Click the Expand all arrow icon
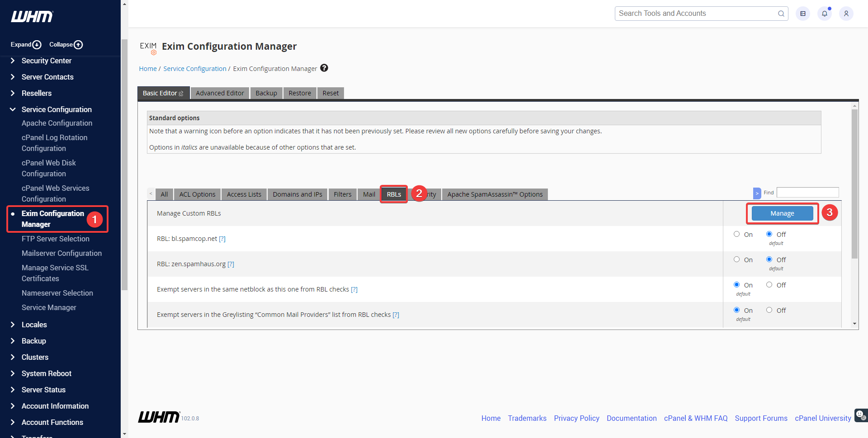 37,45
